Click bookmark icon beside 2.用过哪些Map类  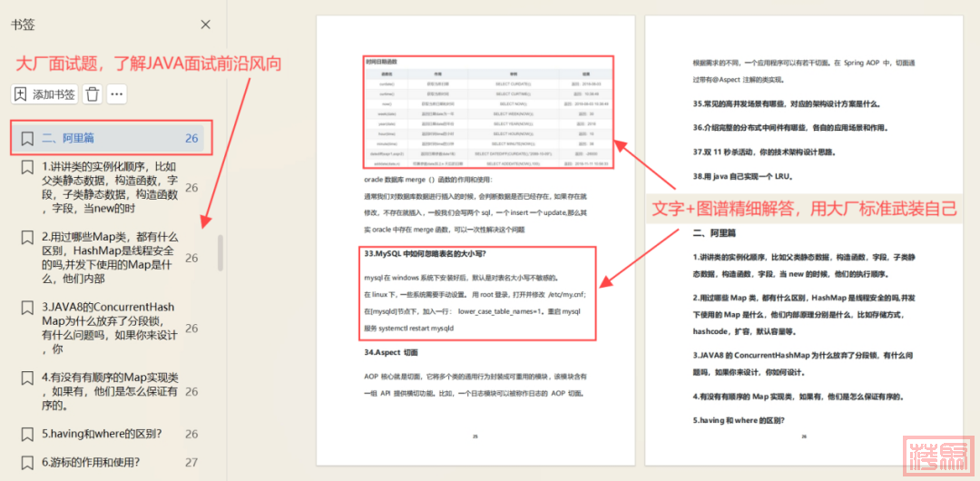point(27,238)
